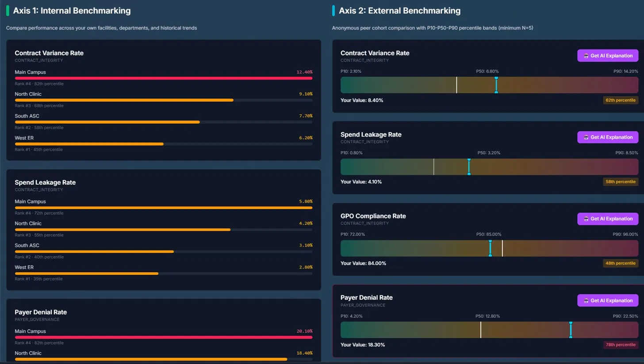Click 'Your Value: 84.00%' text

[x=363, y=263]
